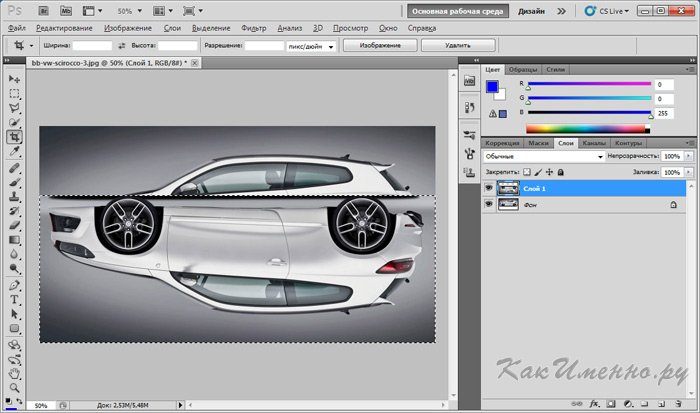Select the History Brush tool
Viewport: 700px width, 413px height.
(x=14, y=211)
